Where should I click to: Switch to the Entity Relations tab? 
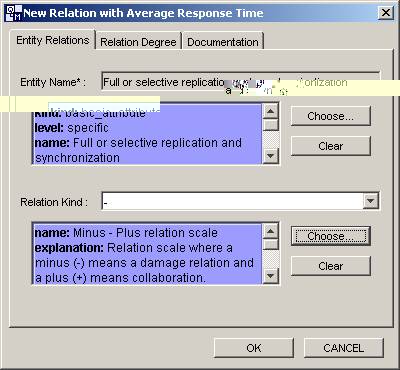tap(53, 40)
